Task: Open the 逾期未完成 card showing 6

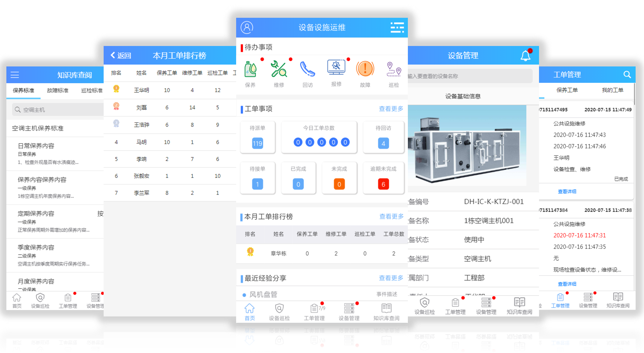Action: point(383,178)
